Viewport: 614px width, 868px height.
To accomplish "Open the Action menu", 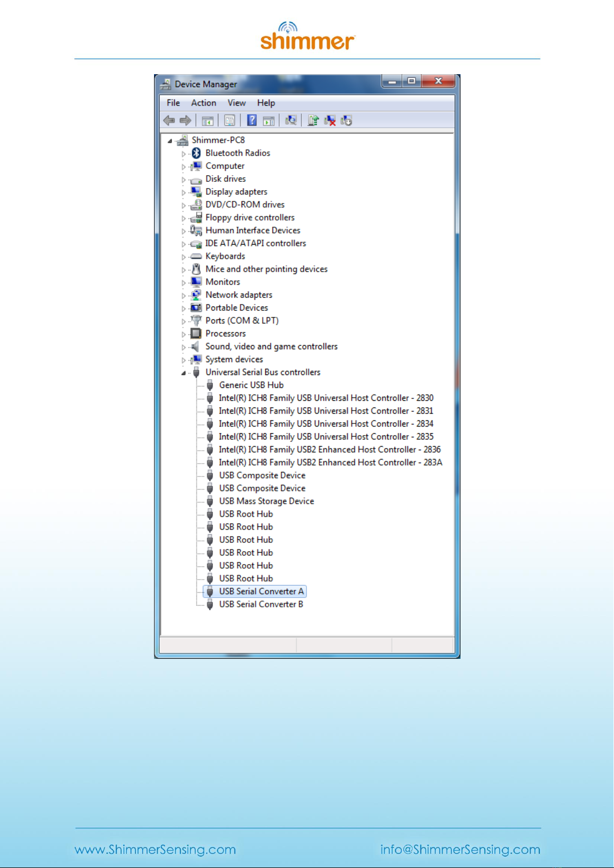I will coord(203,103).
